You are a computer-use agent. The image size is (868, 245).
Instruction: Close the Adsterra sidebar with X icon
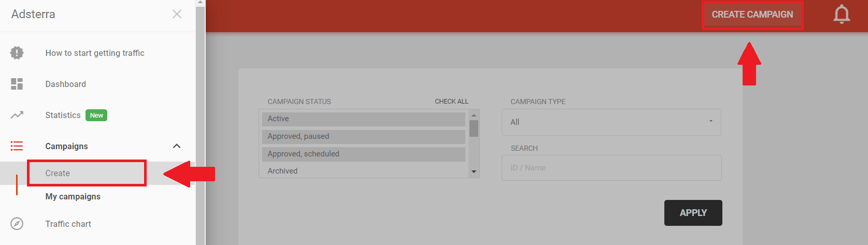pos(177,14)
